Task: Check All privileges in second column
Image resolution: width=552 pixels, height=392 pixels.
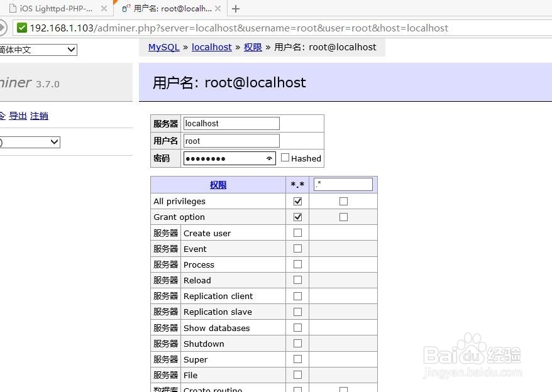Action: [343, 201]
